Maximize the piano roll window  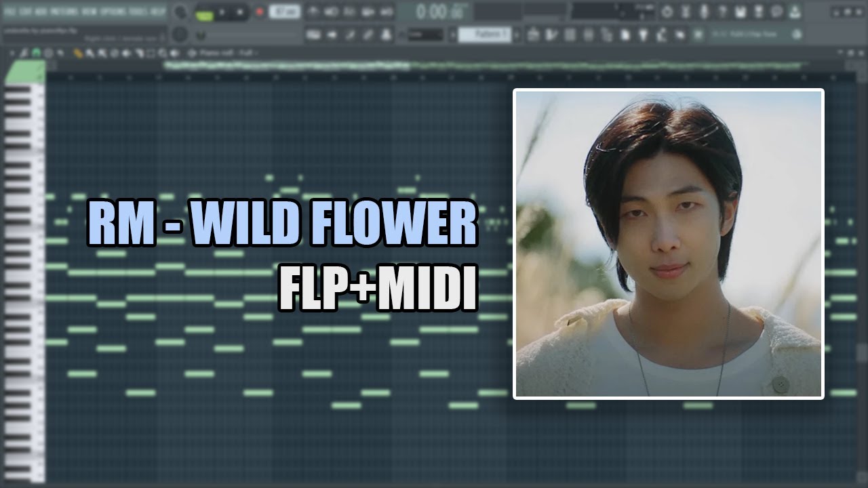(x=851, y=52)
